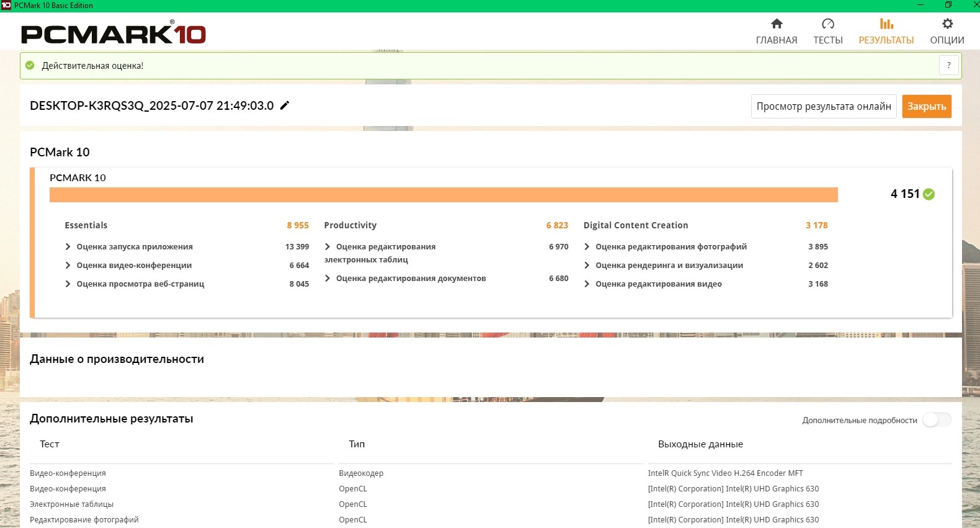Expand Оценка редактирования фотографий
The width and height of the screenshot is (980, 528).
[x=587, y=247]
